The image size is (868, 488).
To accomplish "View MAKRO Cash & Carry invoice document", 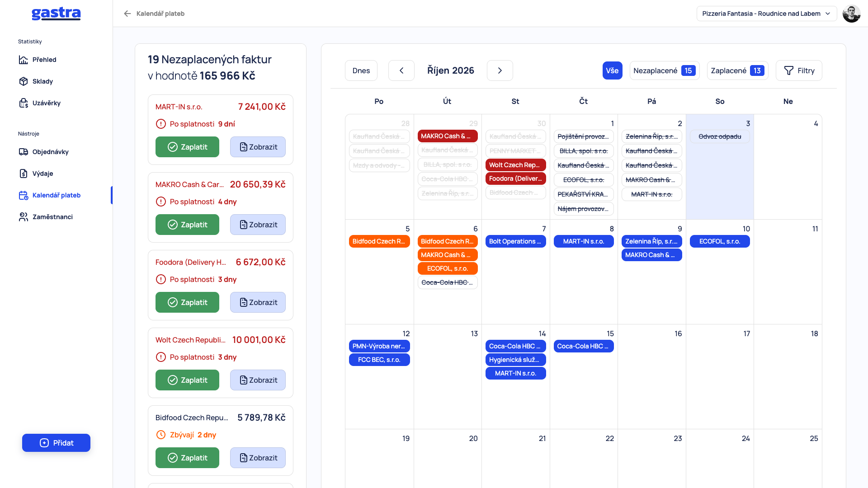I will point(258,225).
